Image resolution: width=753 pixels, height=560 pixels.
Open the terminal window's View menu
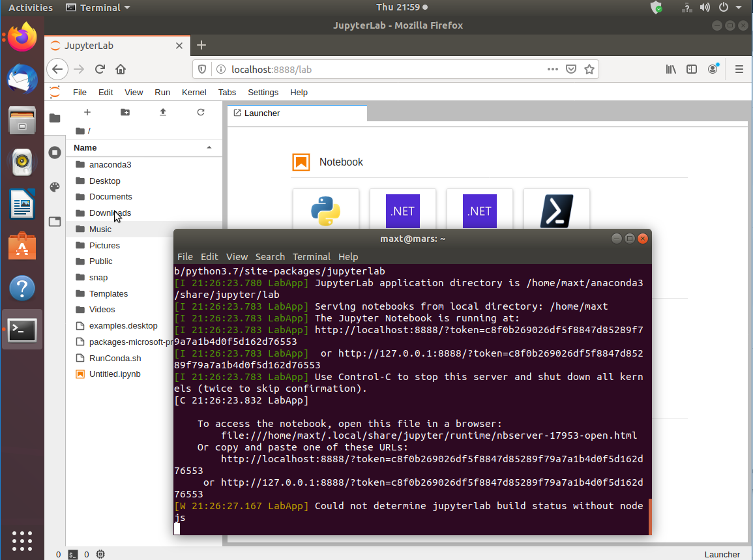pos(237,257)
